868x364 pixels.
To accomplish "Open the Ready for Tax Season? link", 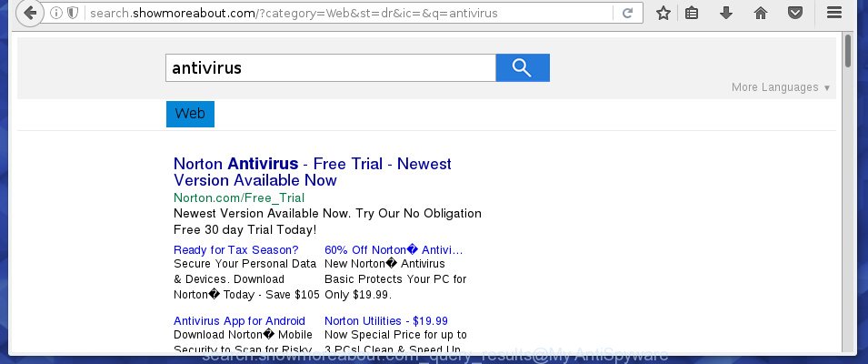I will [x=235, y=250].
